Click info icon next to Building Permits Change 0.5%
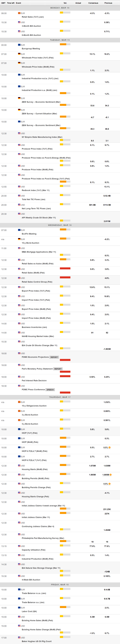 click(x=109, y=484)
